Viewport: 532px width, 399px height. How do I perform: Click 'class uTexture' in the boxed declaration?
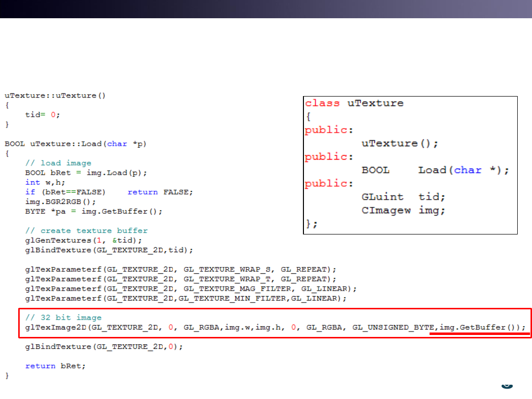(x=354, y=103)
